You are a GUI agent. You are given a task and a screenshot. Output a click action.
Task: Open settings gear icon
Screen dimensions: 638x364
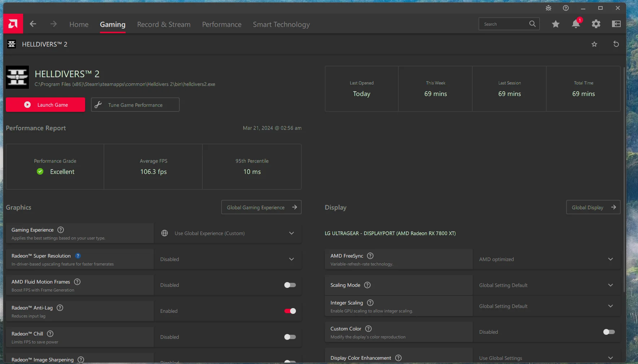[596, 24]
